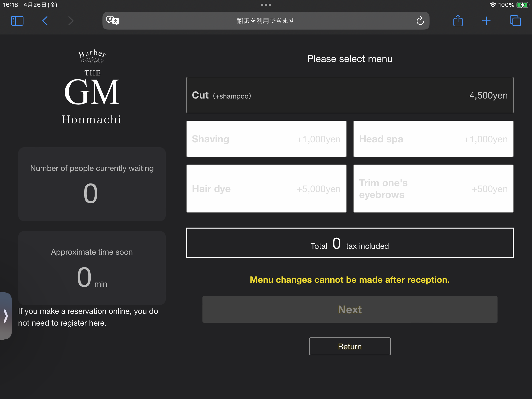532x399 pixels.
Task: Tap the forward navigation arrow
Action: click(71, 21)
